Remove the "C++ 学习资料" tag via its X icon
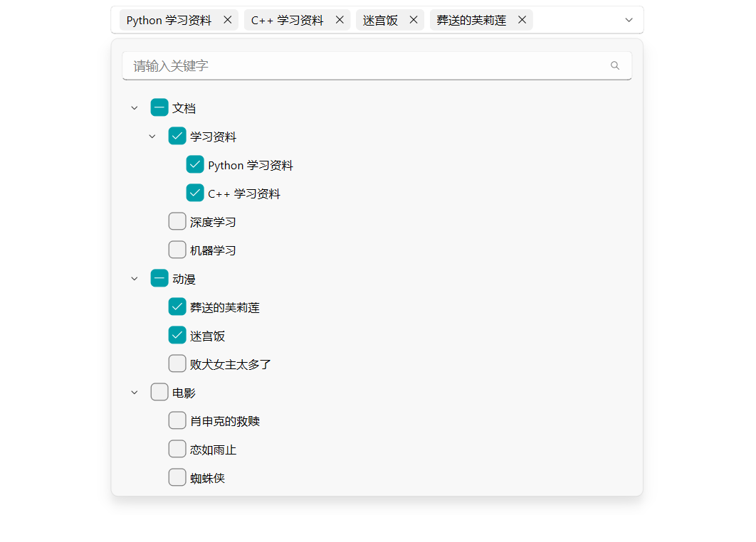 (x=340, y=20)
